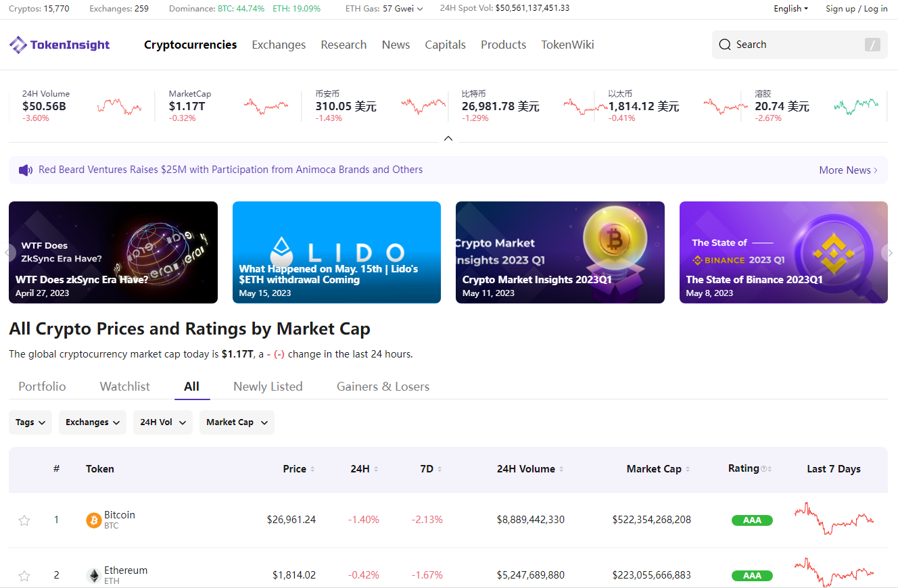Open the Tags filter dropdown

pos(30,422)
